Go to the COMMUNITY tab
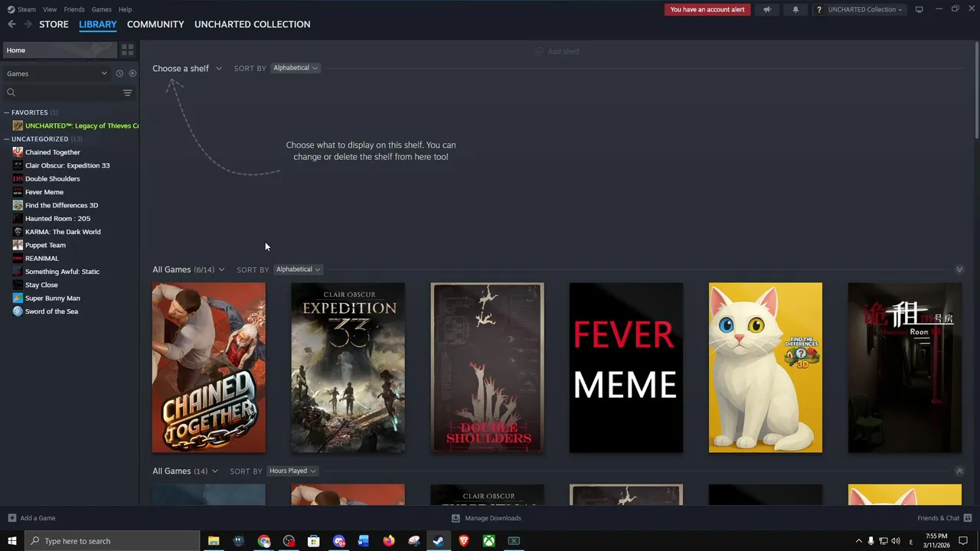The width and height of the screenshot is (980, 551). point(155,24)
